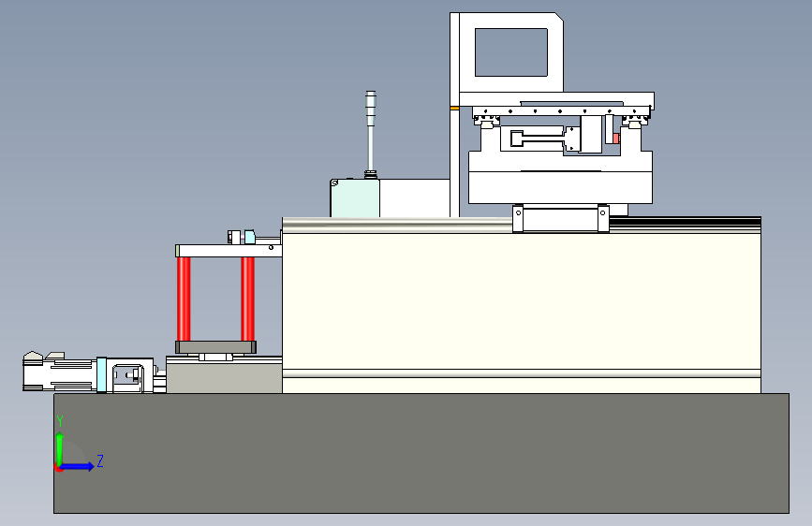
Task: Select the dark plate beneath the red columns
Action: pyautogui.click(x=216, y=347)
